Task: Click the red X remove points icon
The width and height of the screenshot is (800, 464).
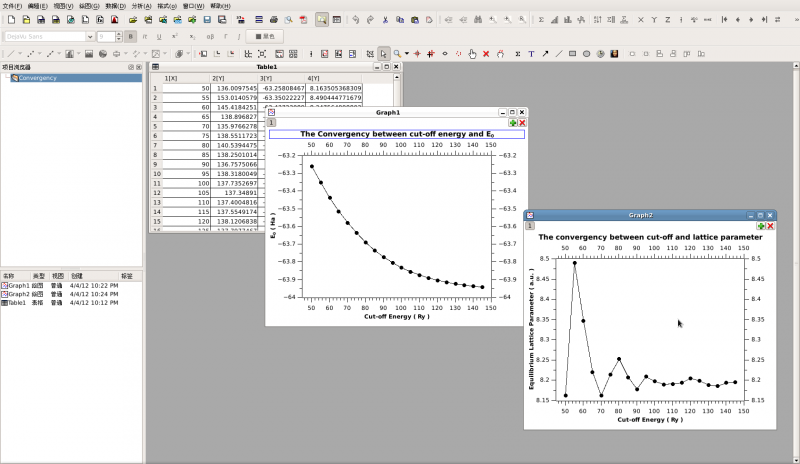Action: [x=486, y=53]
